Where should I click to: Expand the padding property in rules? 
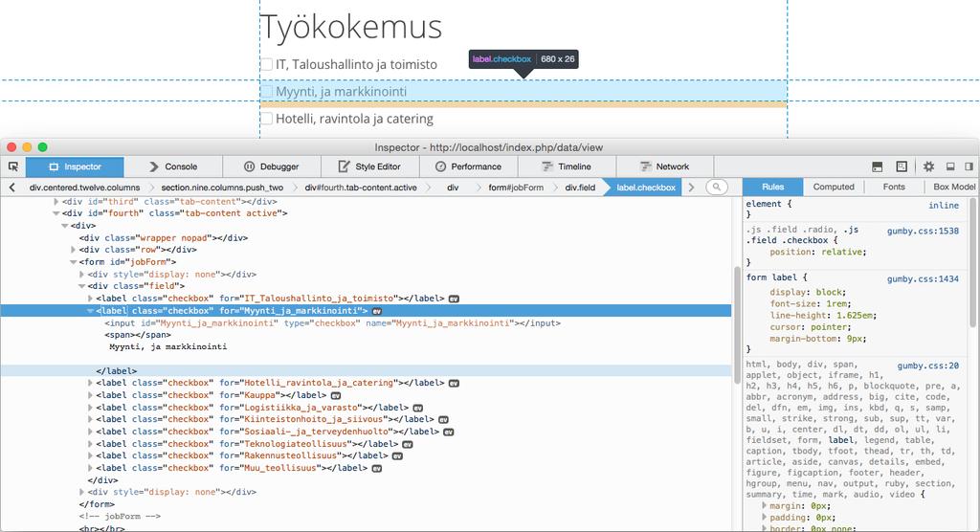pos(765,517)
